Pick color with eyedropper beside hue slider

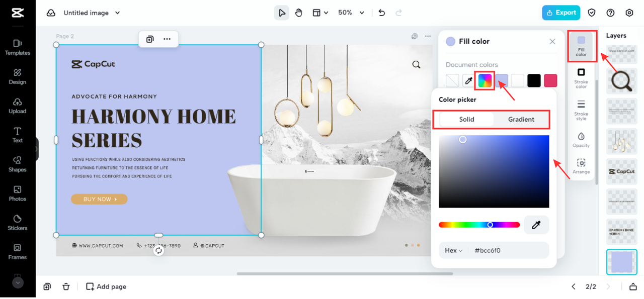536,225
